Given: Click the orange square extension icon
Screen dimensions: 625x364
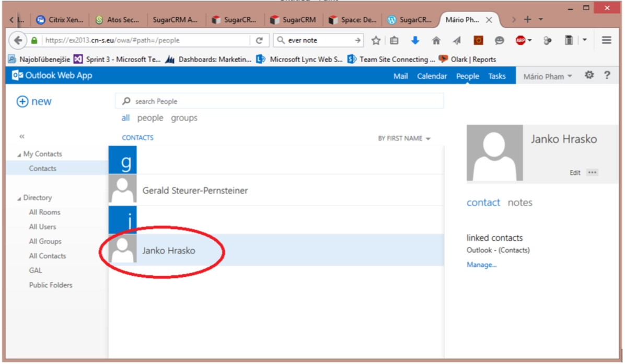Looking at the screenshot, I should click(x=478, y=40).
